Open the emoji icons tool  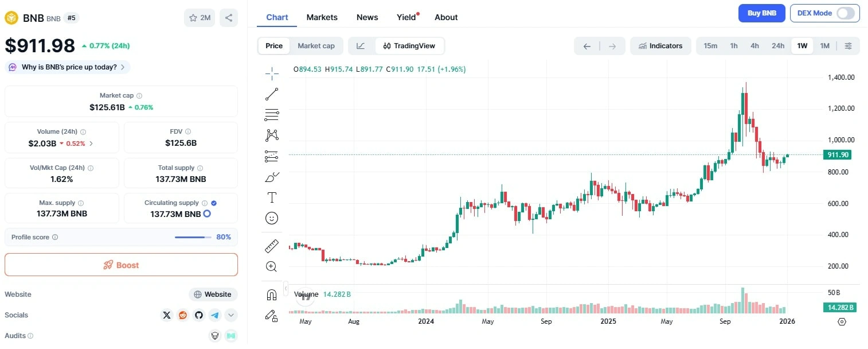coord(272,218)
